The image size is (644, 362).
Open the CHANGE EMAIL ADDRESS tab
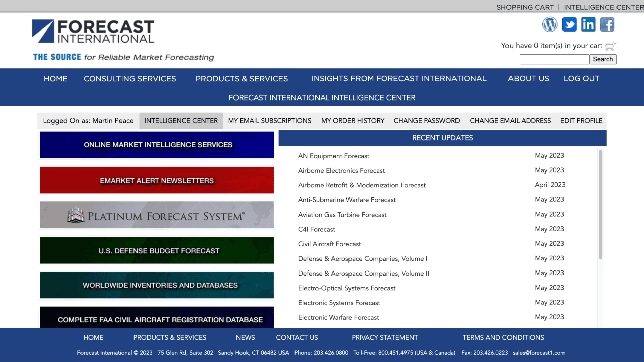[x=510, y=121]
